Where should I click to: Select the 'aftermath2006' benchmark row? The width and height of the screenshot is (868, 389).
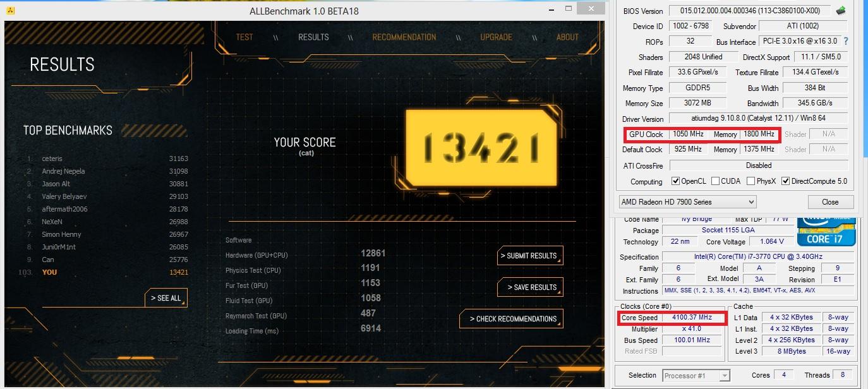tap(107, 209)
